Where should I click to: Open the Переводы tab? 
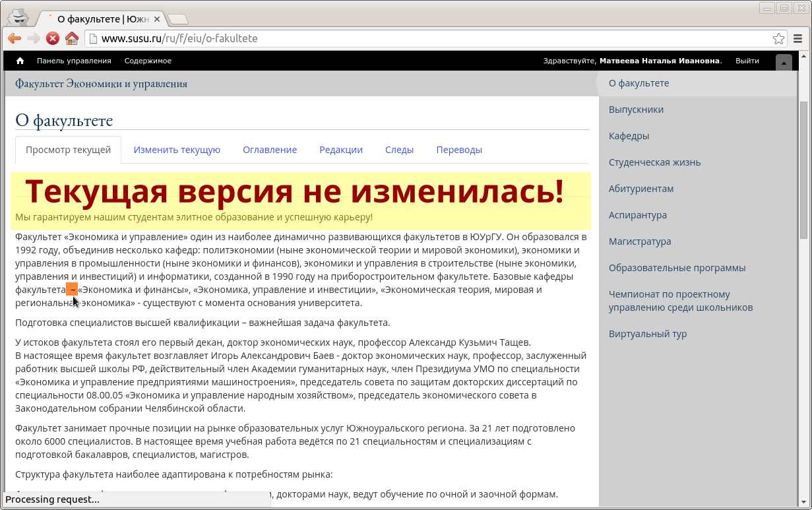point(459,150)
